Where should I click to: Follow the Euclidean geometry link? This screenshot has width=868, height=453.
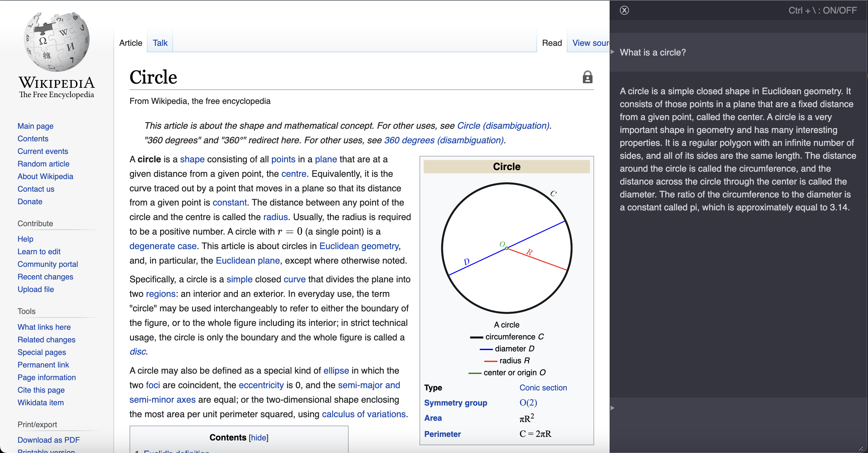click(359, 246)
